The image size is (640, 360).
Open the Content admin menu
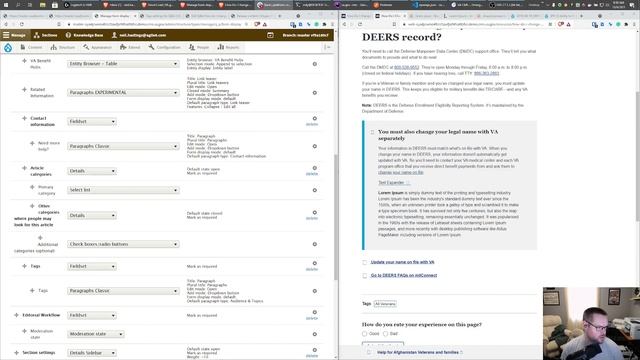(x=31, y=47)
